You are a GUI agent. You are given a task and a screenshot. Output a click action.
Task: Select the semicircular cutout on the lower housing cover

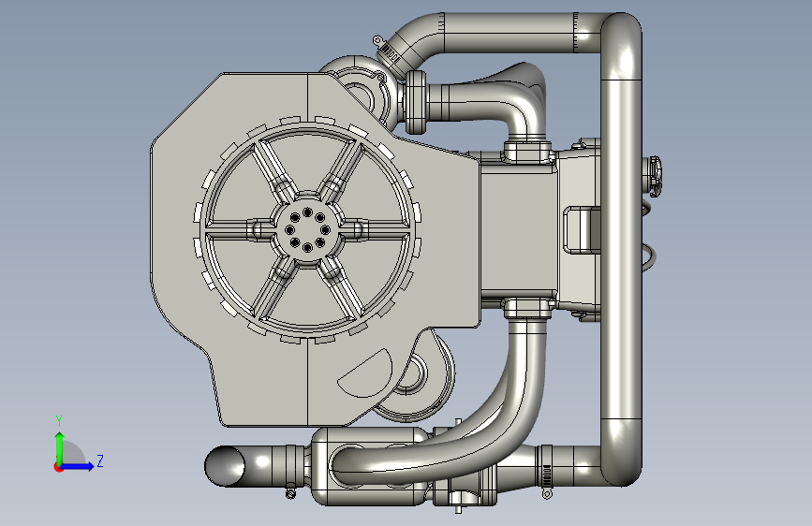(366, 373)
